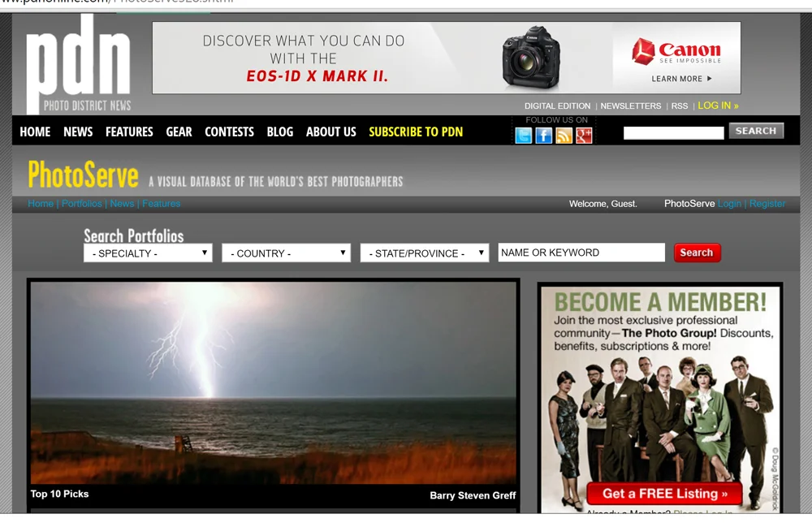Screen dimensions: 812x527
Task: Click the pdn Photo District News logo
Action: (x=78, y=63)
